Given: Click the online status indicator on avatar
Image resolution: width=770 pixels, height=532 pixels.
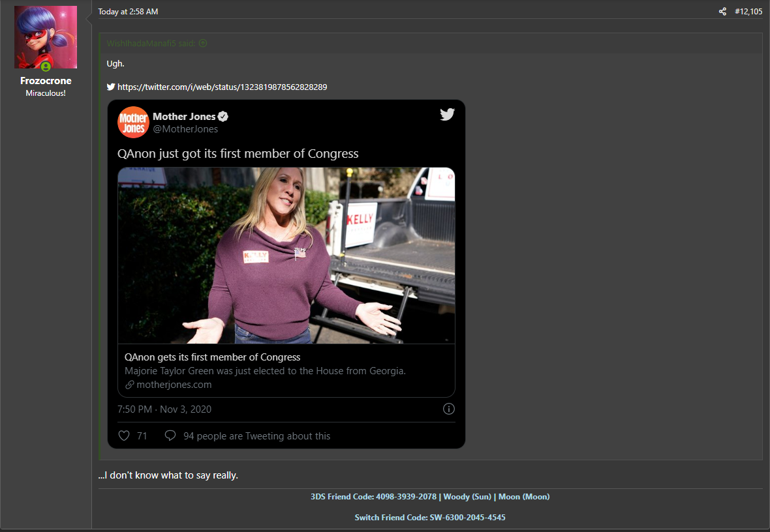Looking at the screenshot, I should click(45, 66).
